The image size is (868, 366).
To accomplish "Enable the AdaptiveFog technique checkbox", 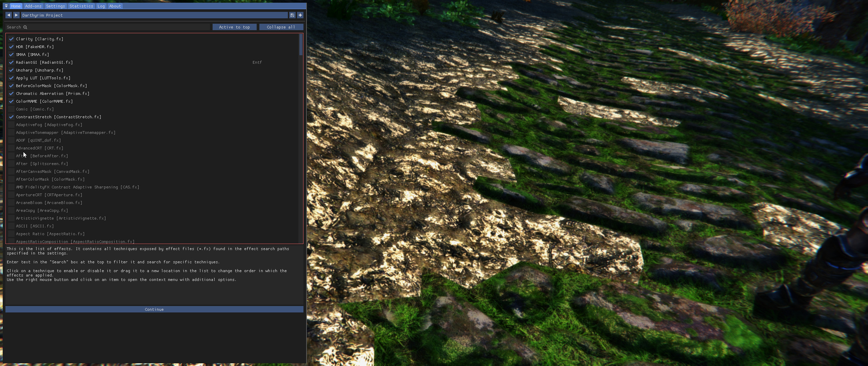I will coord(11,125).
